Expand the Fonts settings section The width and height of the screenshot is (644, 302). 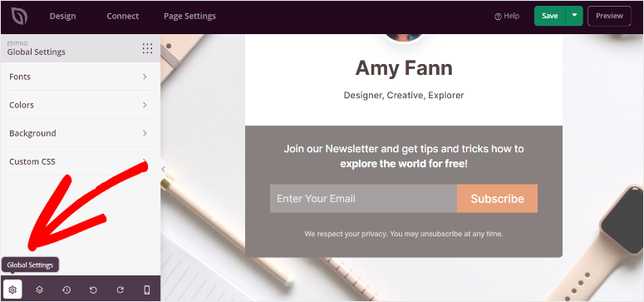coord(80,77)
